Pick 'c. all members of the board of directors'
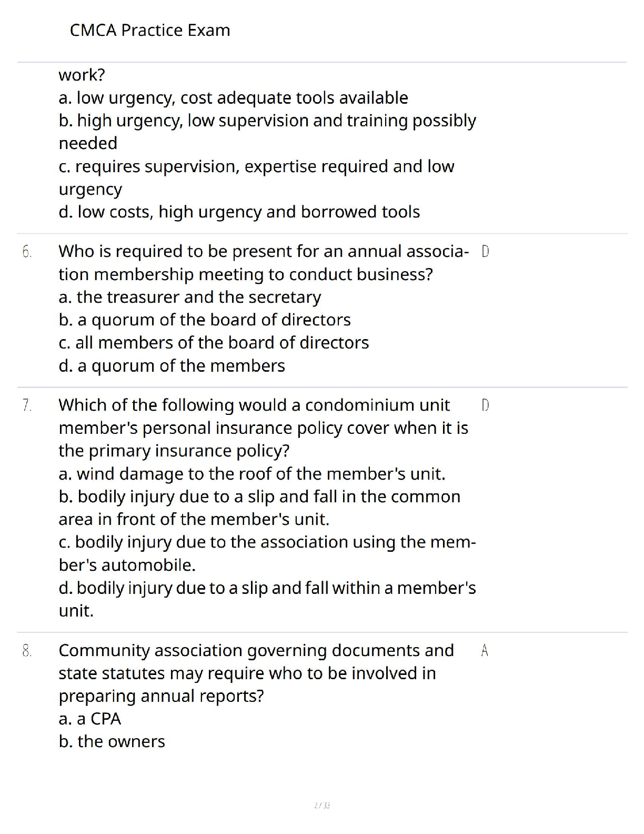 pyautogui.click(x=214, y=343)
